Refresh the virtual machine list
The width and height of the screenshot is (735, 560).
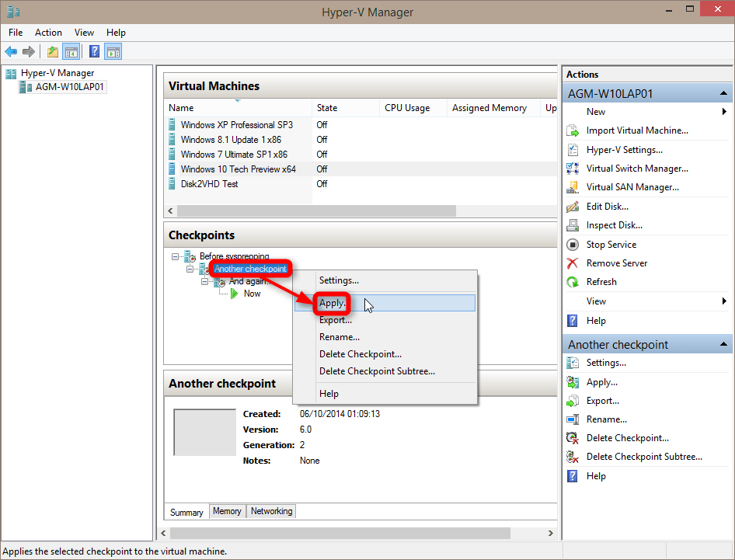599,282
